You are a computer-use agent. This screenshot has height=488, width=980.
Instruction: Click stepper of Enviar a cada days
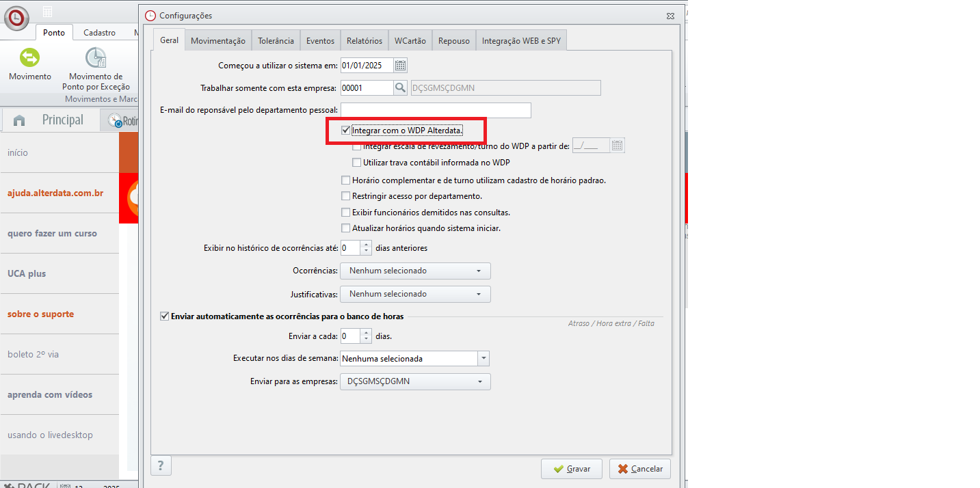(x=366, y=336)
